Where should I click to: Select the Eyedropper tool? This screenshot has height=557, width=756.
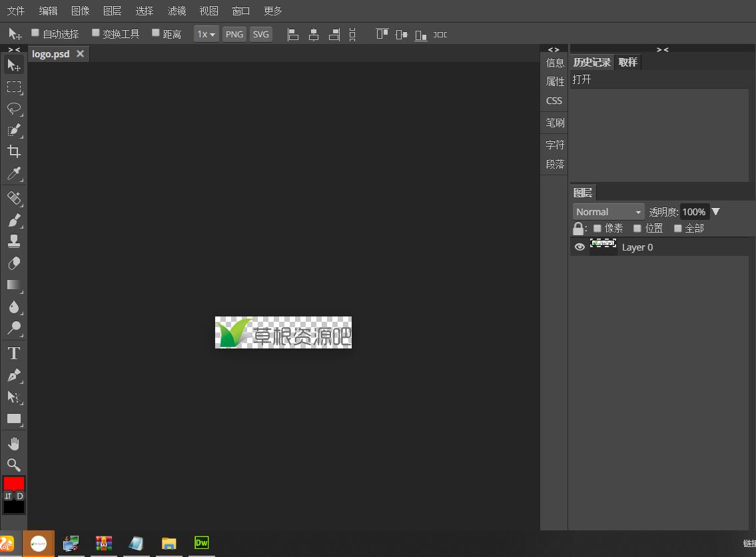tap(14, 174)
